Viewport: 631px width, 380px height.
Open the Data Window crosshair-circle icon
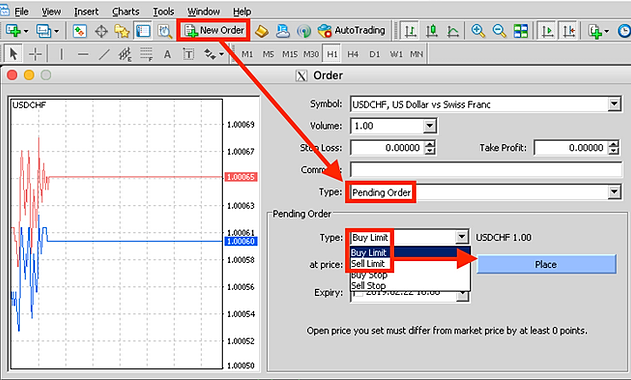pyautogui.click(x=101, y=31)
